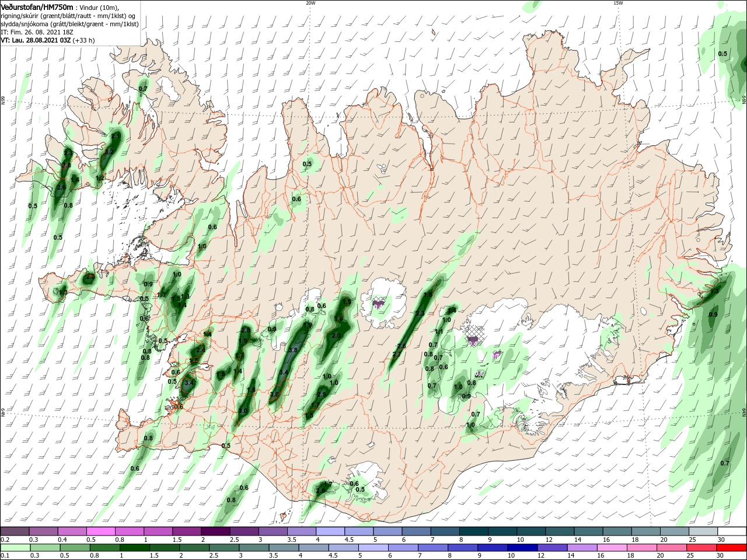Viewport: 747px width, 560px height.
Task: Click the '(+33 h)' forecast offset text
Action: tap(83, 40)
